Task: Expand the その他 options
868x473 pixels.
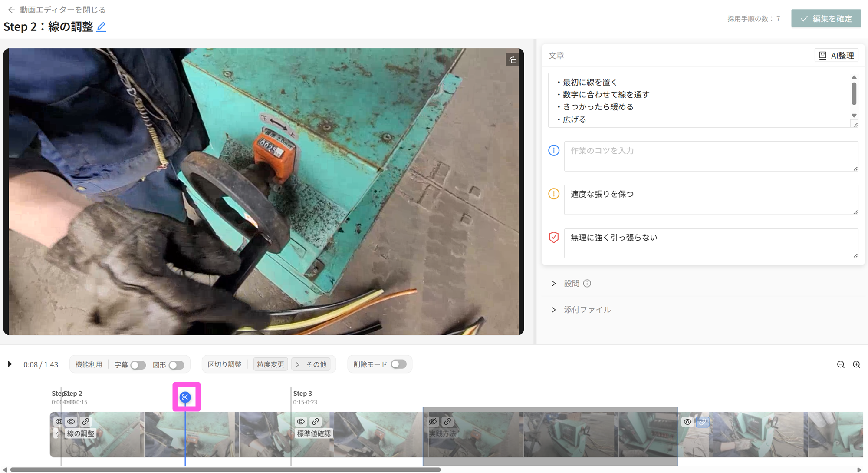Action: (x=312, y=364)
